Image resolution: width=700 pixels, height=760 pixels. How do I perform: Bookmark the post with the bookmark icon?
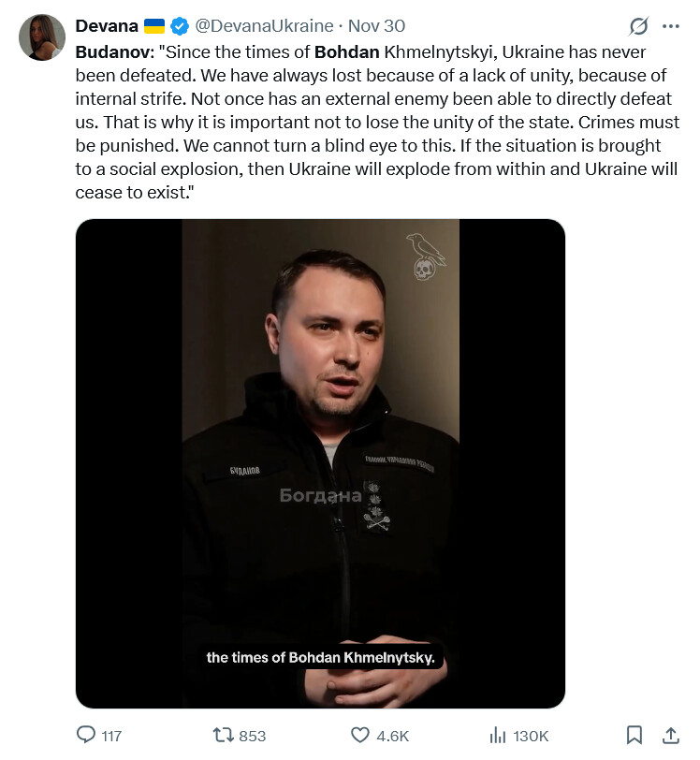point(634,735)
